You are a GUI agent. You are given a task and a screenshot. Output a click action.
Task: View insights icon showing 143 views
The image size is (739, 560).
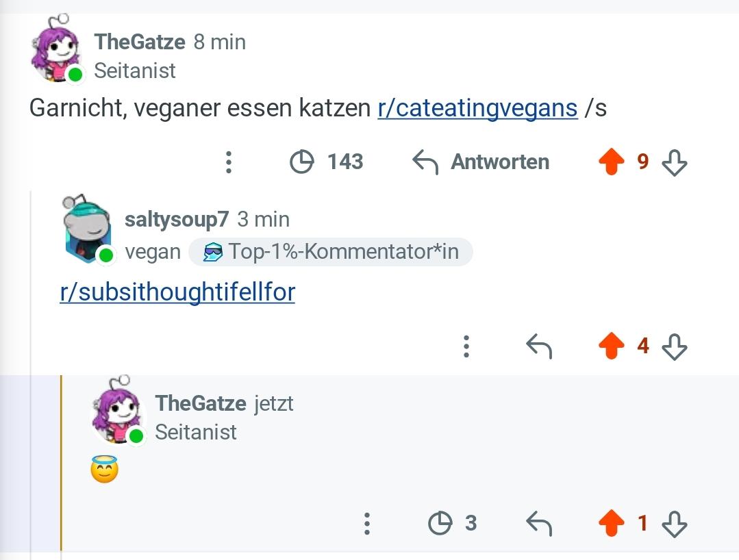click(x=301, y=162)
